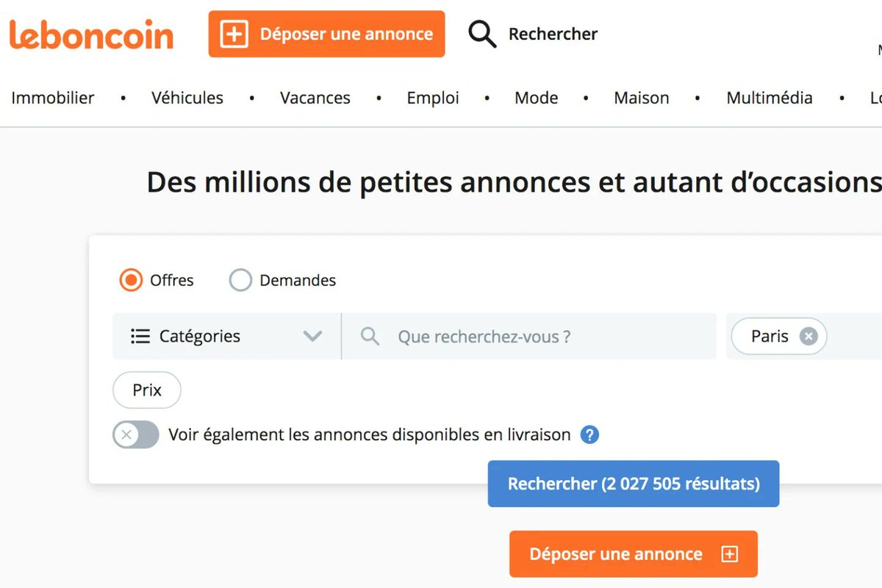The height and width of the screenshot is (588, 882).
Task: Expand the Prix filter
Action: pos(146,390)
